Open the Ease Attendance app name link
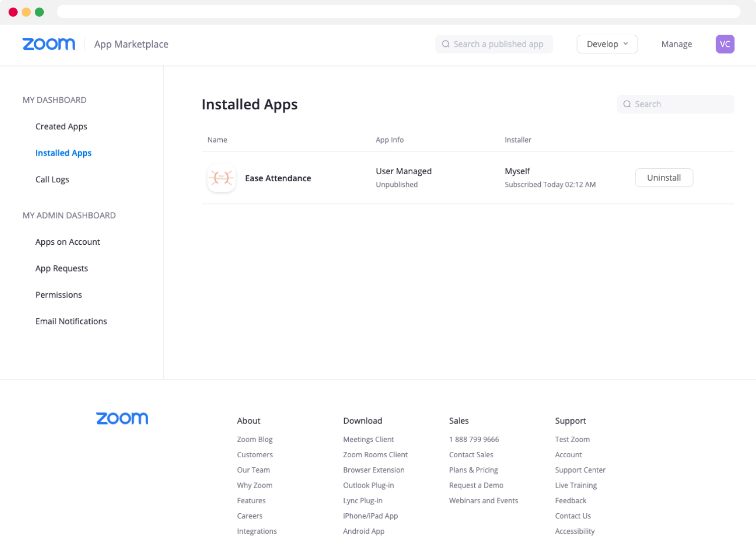756x554 pixels. [x=278, y=178]
